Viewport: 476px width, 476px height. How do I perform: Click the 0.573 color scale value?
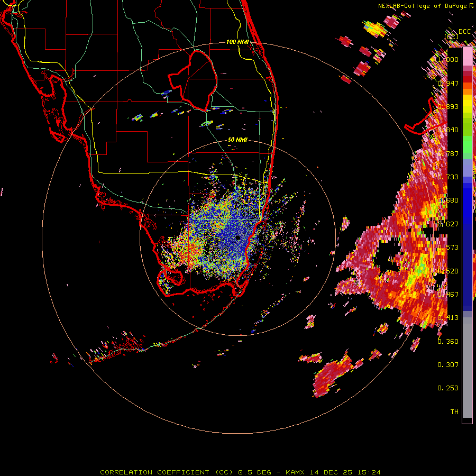[448, 248]
